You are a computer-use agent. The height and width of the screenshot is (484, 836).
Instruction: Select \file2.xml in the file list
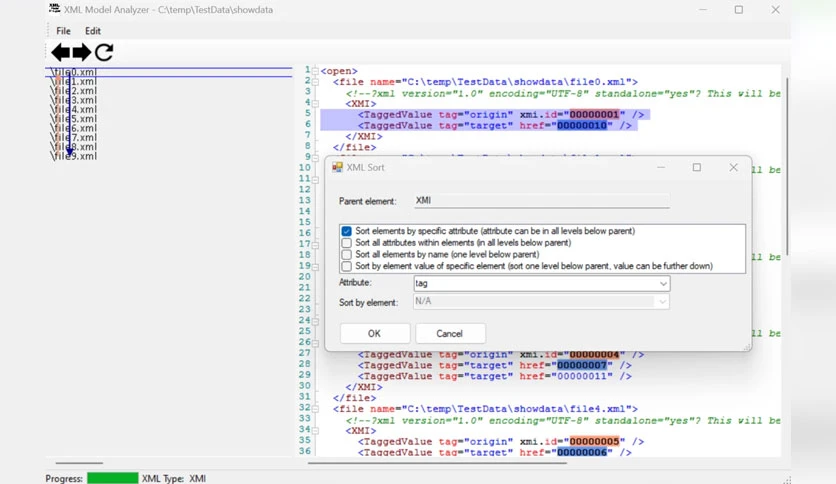(74, 91)
